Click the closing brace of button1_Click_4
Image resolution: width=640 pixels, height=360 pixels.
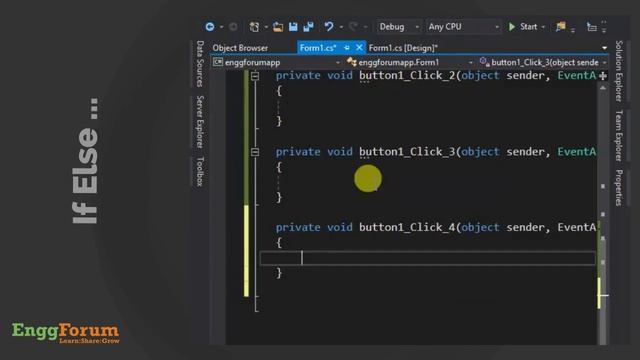click(x=279, y=273)
